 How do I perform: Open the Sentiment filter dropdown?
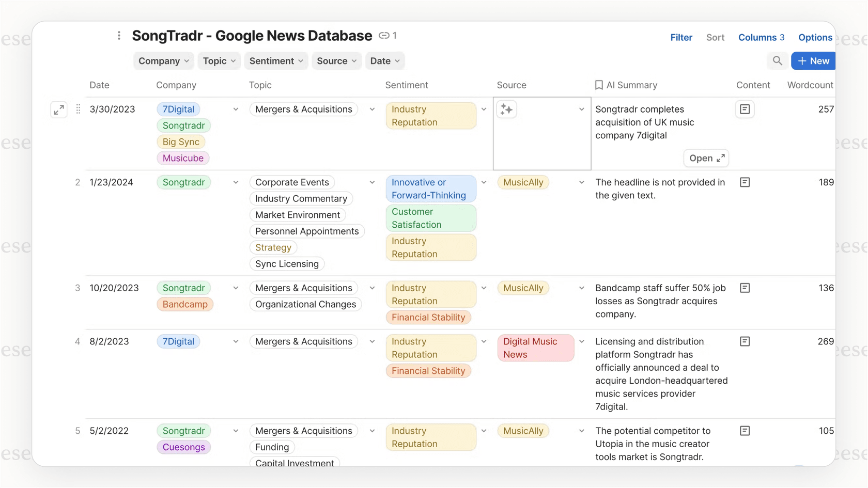pos(276,60)
